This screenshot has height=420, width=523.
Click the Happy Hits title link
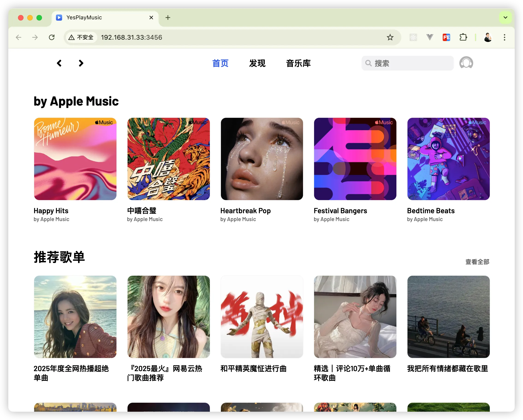[51, 211]
